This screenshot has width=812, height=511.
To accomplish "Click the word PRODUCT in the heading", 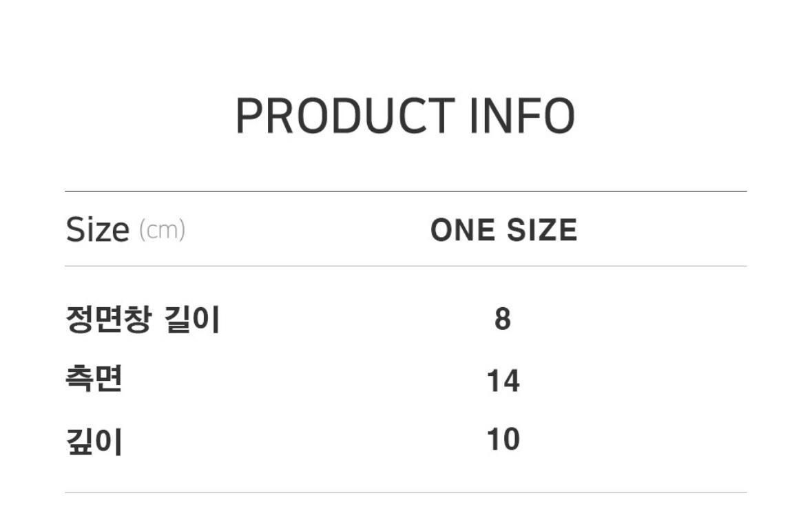I will 346,116.
